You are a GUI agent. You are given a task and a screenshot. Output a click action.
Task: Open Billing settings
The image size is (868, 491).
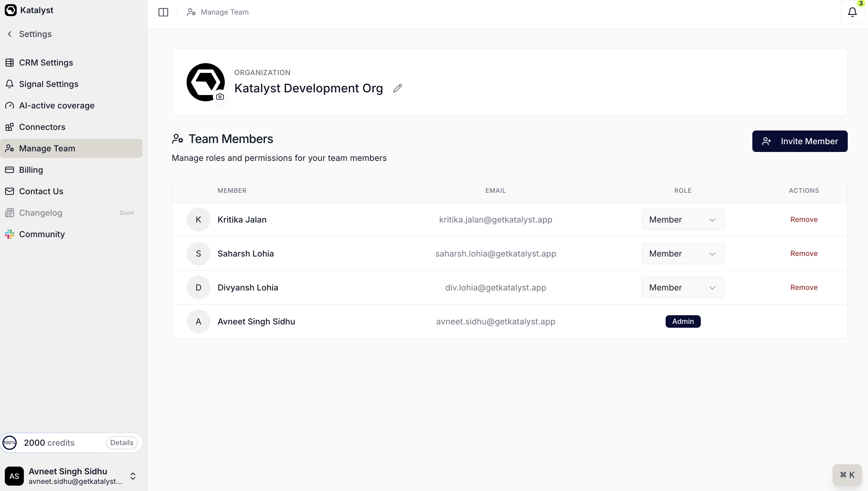(x=71, y=170)
